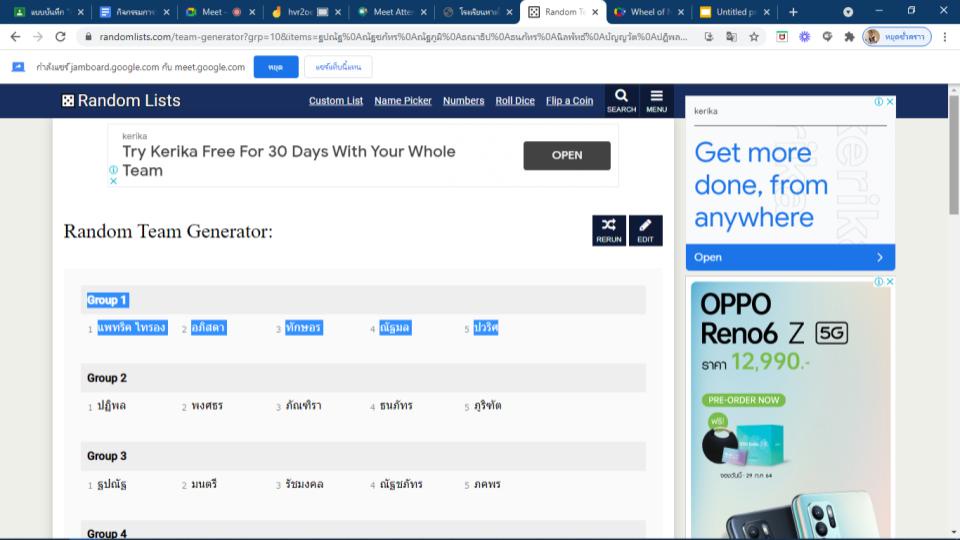Open the hamburger MENU icon
Viewport: 960px width, 540px height.
(656, 100)
